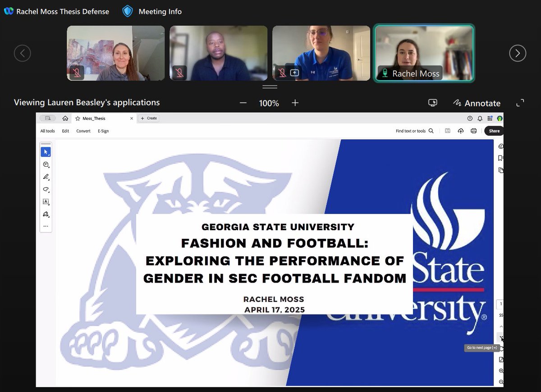Click Acrobat zoom in magnifier icon

(501, 371)
